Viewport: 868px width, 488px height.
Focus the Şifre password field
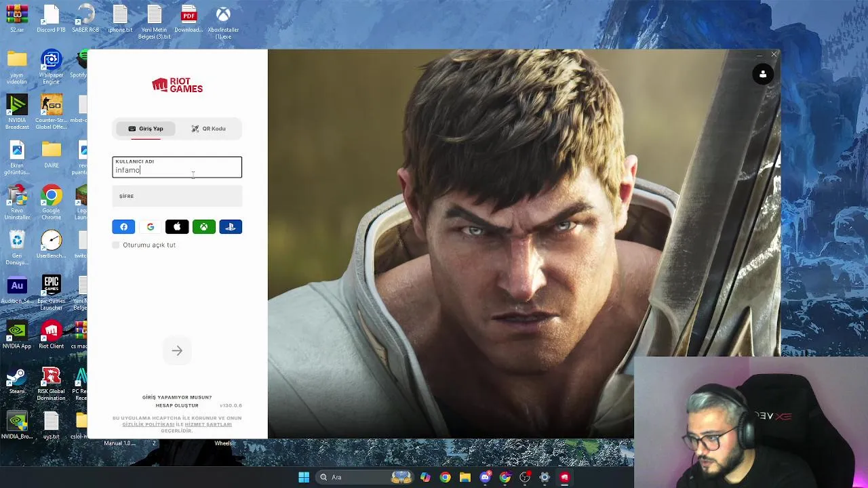click(x=177, y=196)
